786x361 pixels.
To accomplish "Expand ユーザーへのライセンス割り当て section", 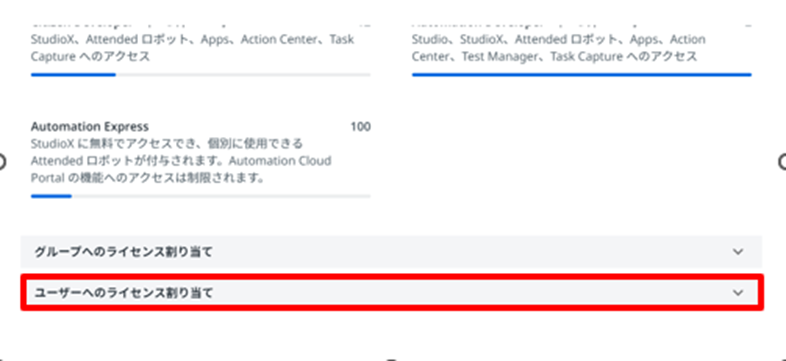I will click(x=391, y=293).
